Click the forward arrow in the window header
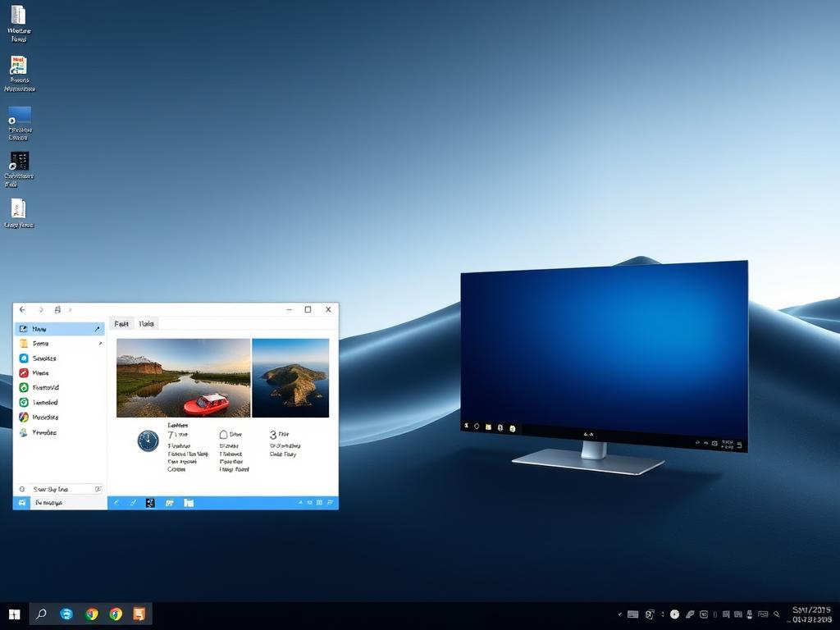The image size is (840, 630). [41, 309]
